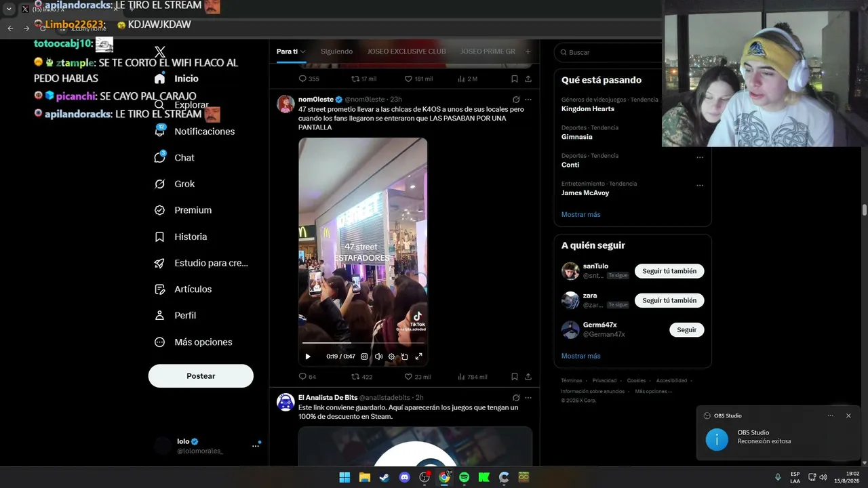Open Notificaciones in the sidebar
868x488 pixels.
(x=195, y=131)
